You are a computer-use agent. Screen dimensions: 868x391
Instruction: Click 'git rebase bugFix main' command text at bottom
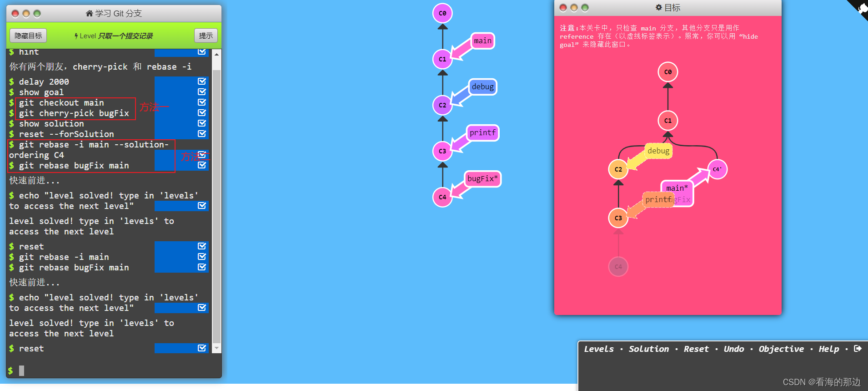74,268
